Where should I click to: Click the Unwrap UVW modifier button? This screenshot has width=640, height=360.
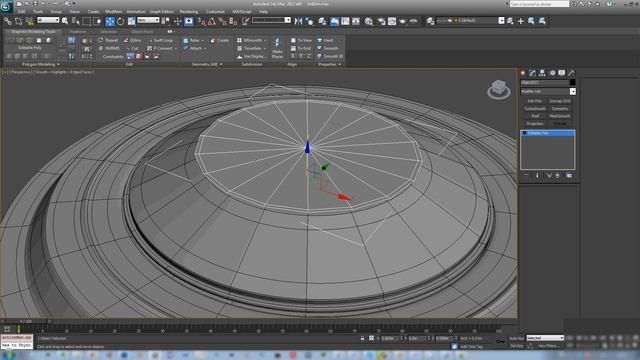[560, 101]
